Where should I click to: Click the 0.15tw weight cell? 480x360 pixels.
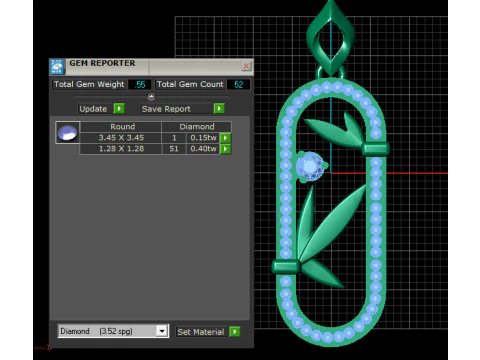pyautogui.click(x=203, y=138)
